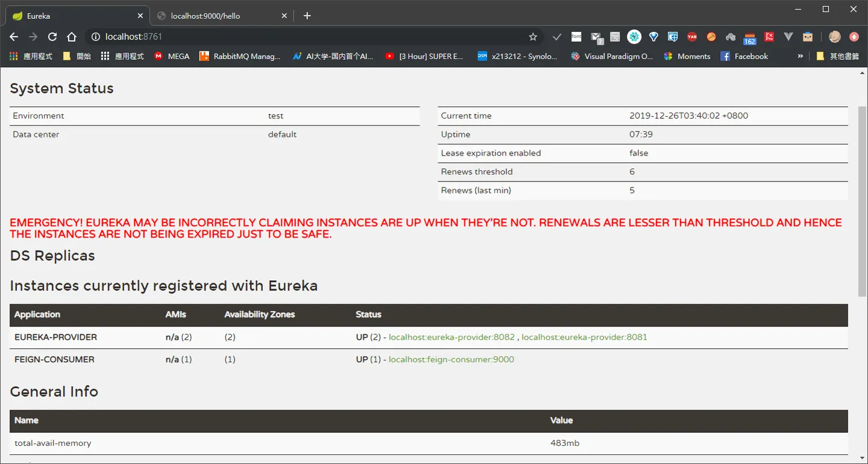The width and height of the screenshot is (868, 464).
Task: Open a new browser tab
Action: pyautogui.click(x=307, y=16)
